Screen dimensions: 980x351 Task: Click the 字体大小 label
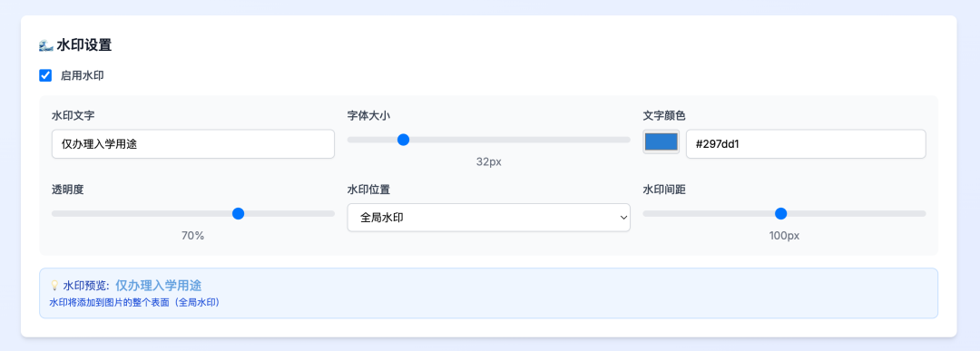[368, 115]
